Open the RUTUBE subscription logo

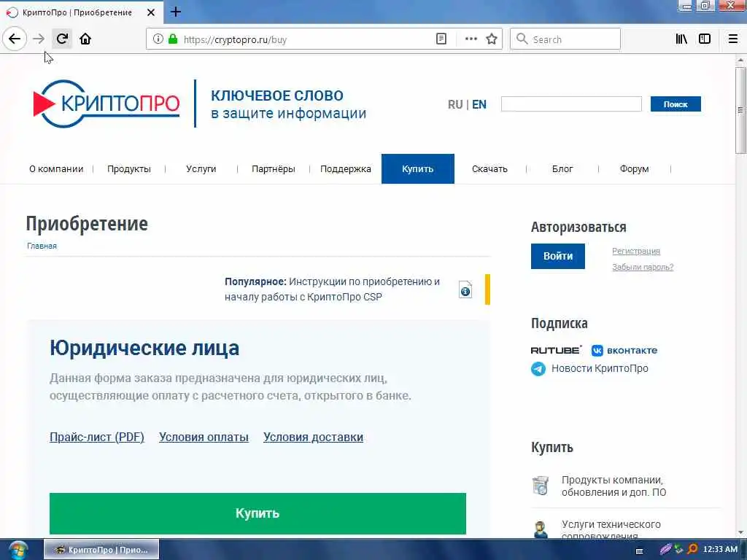click(556, 350)
